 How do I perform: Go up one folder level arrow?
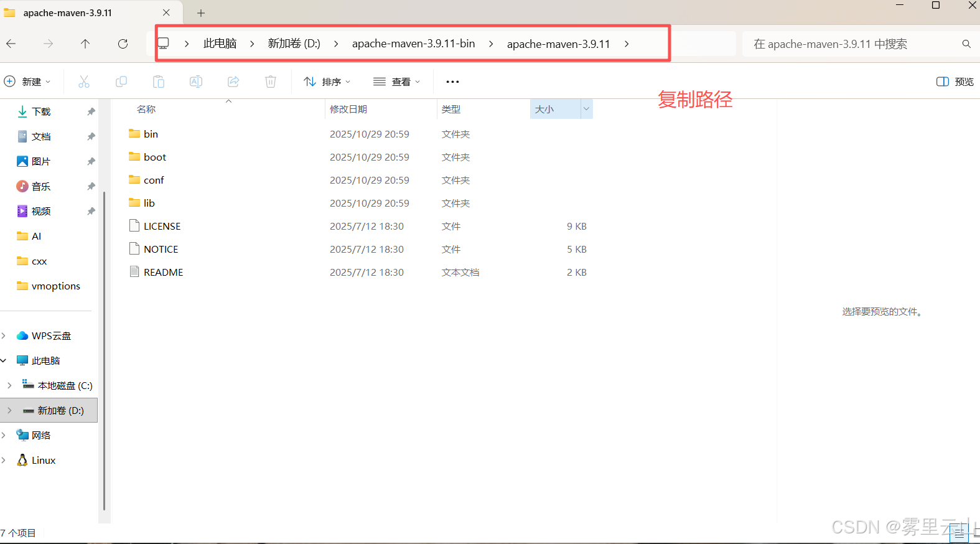click(85, 44)
